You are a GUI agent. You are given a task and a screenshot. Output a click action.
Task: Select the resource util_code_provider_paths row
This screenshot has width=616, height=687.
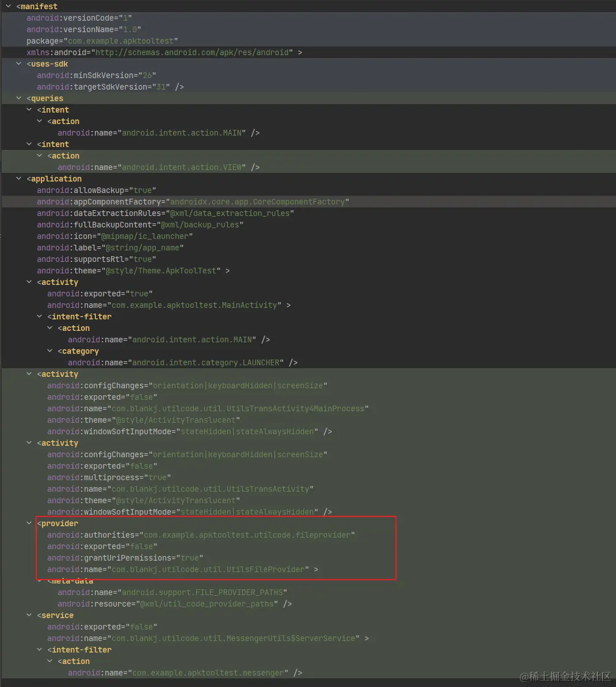point(308,604)
